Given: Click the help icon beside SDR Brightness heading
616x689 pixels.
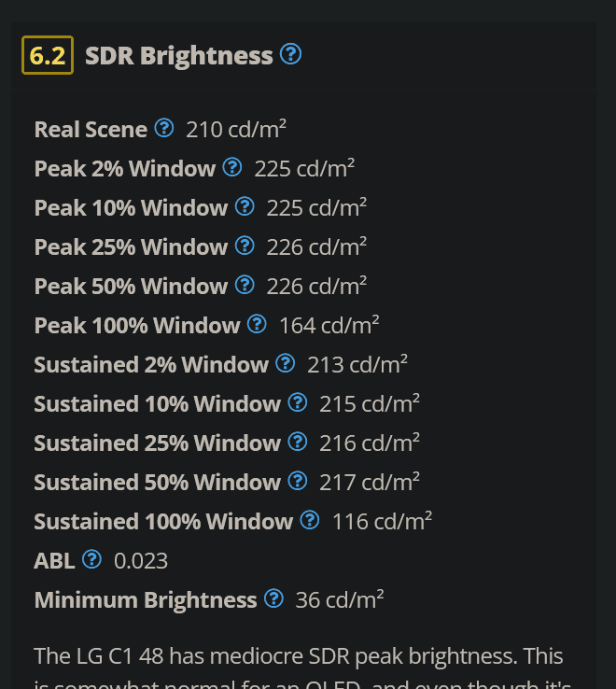Looking at the screenshot, I should tap(291, 54).
